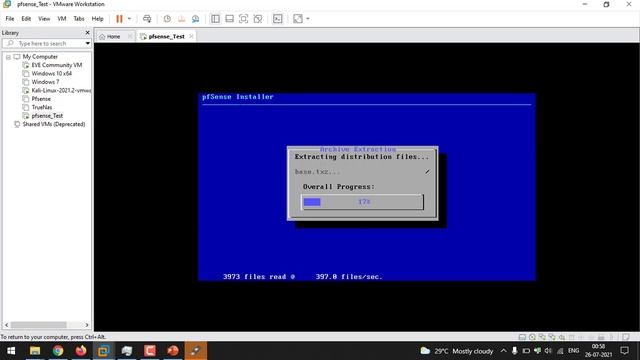
Task: Select EVE Community VM in the library
Action: [57, 65]
